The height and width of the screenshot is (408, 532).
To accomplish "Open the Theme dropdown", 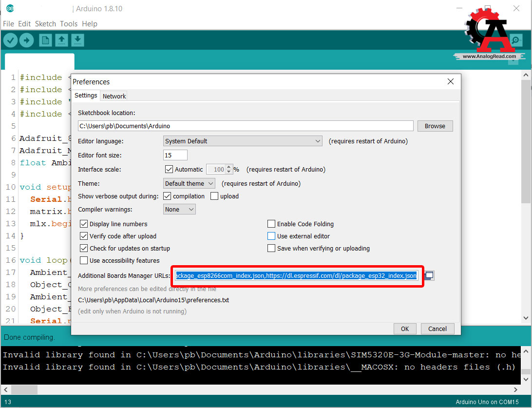I will 189,184.
